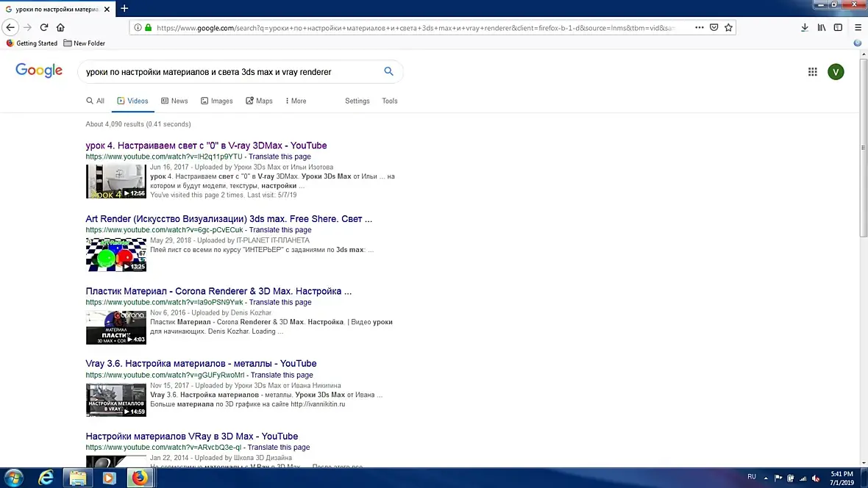The image size is (868, 488).
Task: Show site information icon in address bar
Action: tap(138, 27)
